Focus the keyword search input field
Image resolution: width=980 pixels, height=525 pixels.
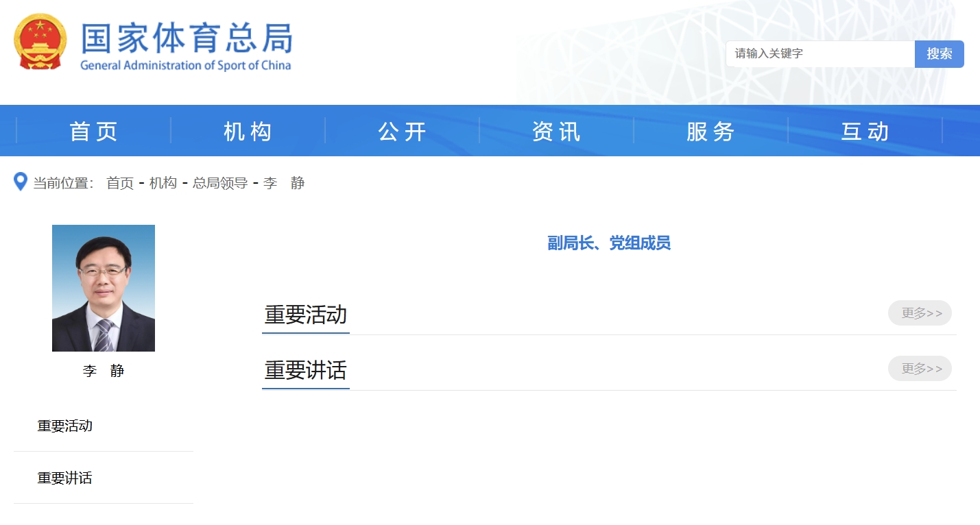click(820, 53)
